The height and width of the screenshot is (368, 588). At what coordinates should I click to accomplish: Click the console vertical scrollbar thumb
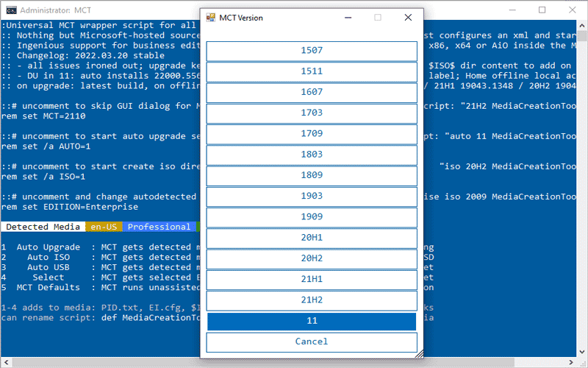point(581,36)
